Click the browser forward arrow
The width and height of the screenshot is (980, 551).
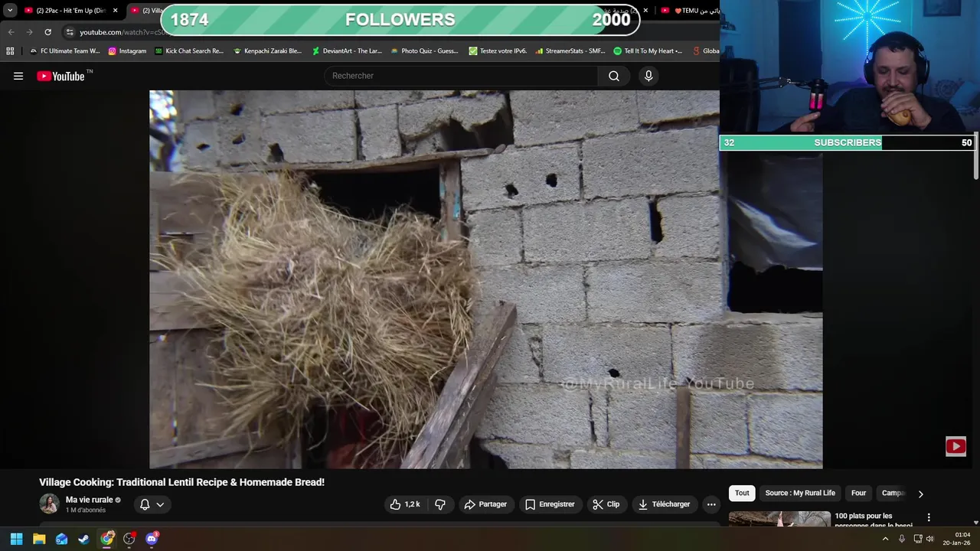coord(29,32)
